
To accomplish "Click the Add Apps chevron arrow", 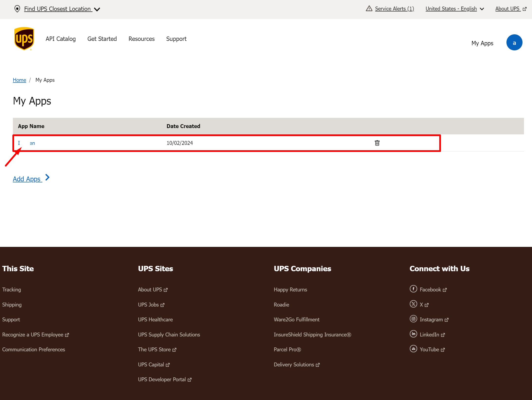I will click(x=47, y=177).
